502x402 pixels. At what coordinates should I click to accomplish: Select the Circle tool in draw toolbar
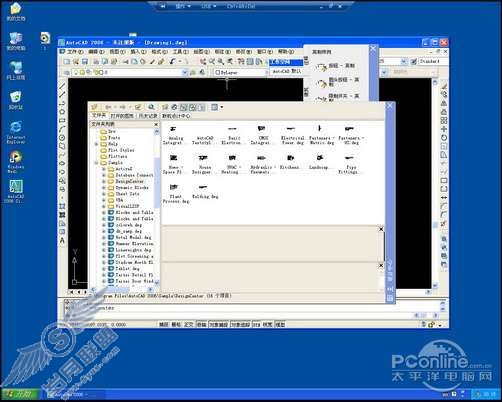tap(62, 138)
